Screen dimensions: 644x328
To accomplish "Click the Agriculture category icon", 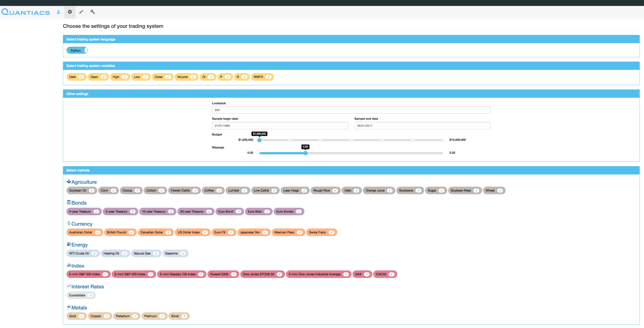I will 69,182.
